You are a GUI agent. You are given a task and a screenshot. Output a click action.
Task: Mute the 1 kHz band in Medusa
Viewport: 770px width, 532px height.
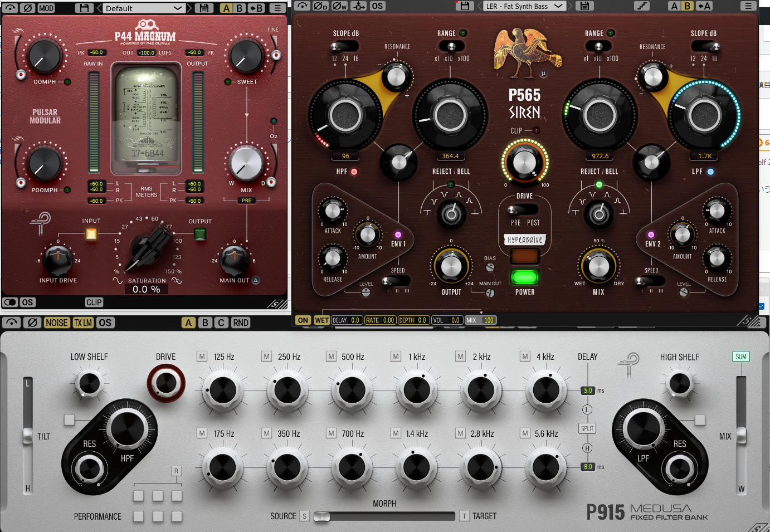click(x=396, y=357)
